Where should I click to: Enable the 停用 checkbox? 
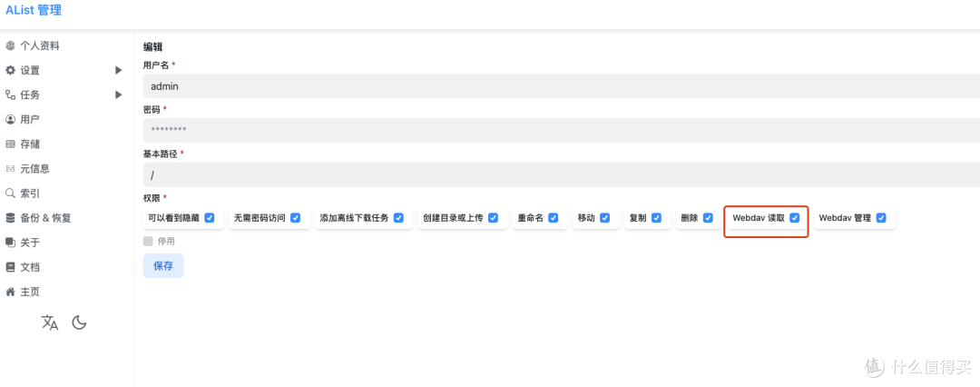pyautogui.click(x=148, y=241)
